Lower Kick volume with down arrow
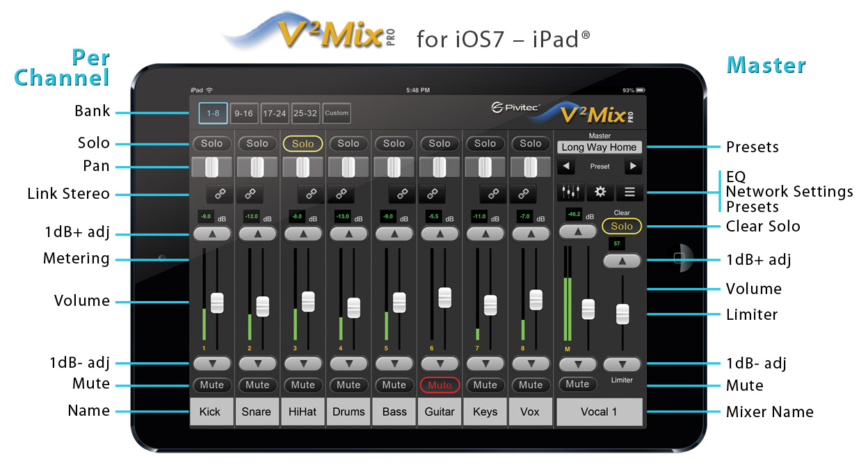The image size is (868, 470). tap(212, 363)
